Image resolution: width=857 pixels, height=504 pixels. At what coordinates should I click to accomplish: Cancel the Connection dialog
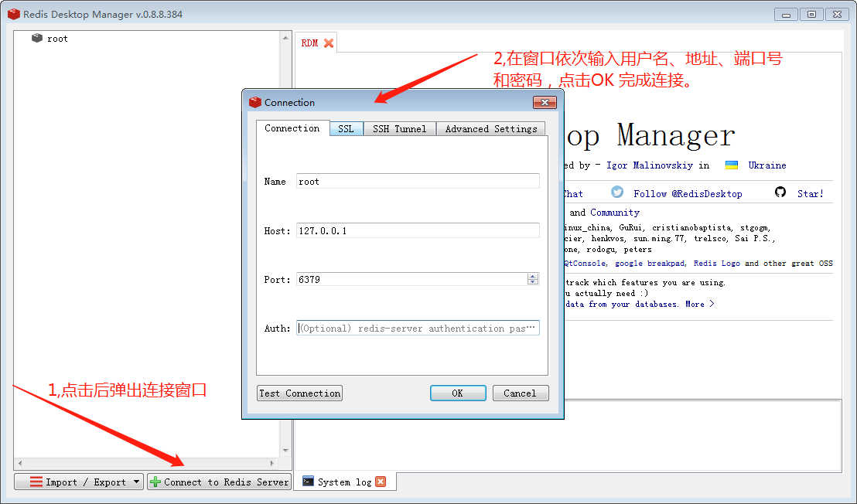pyautogui.click(x=521, y=393)
